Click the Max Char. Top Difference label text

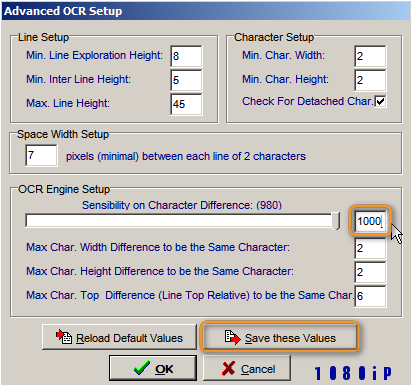[189, 295]
